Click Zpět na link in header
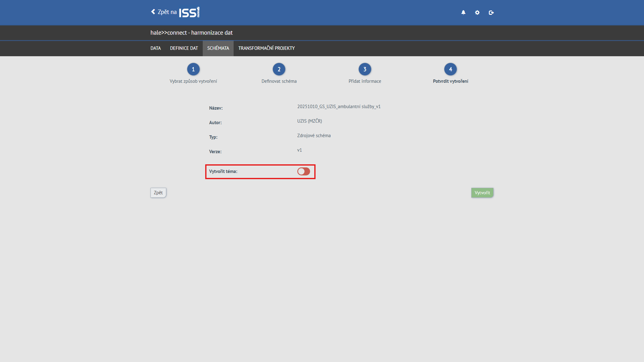 [x=167, y=12]
